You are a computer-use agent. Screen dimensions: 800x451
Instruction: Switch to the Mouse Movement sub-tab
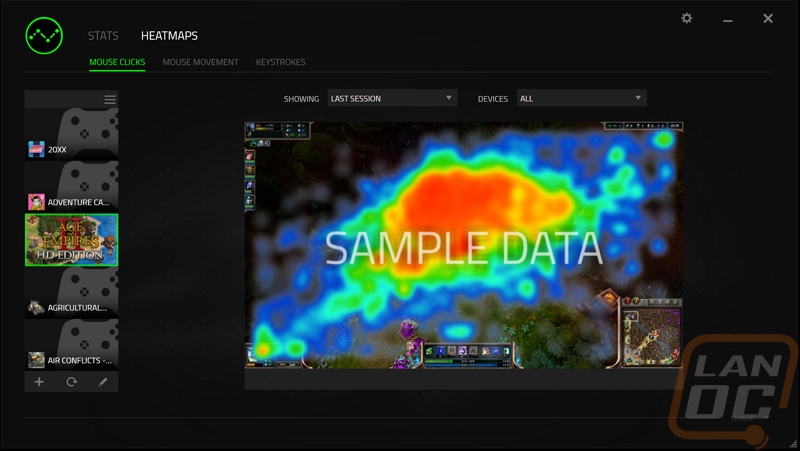[200, 62]
